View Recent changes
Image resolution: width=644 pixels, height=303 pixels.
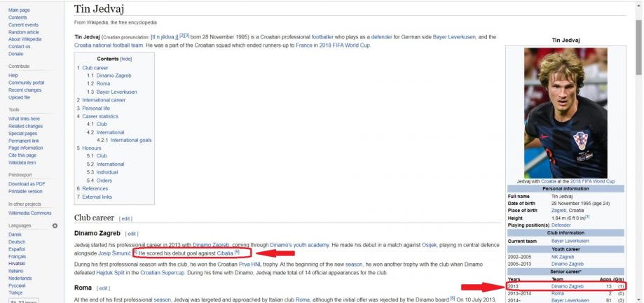25,90
